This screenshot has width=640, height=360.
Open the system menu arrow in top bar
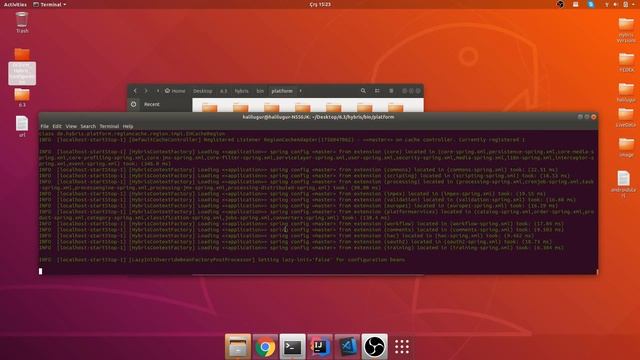pyautogui.click(x=634, y=4)
